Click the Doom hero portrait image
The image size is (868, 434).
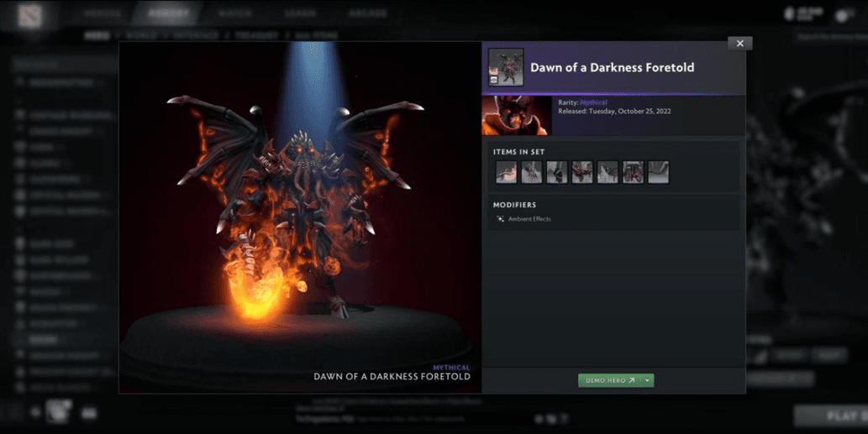point(516,115)
